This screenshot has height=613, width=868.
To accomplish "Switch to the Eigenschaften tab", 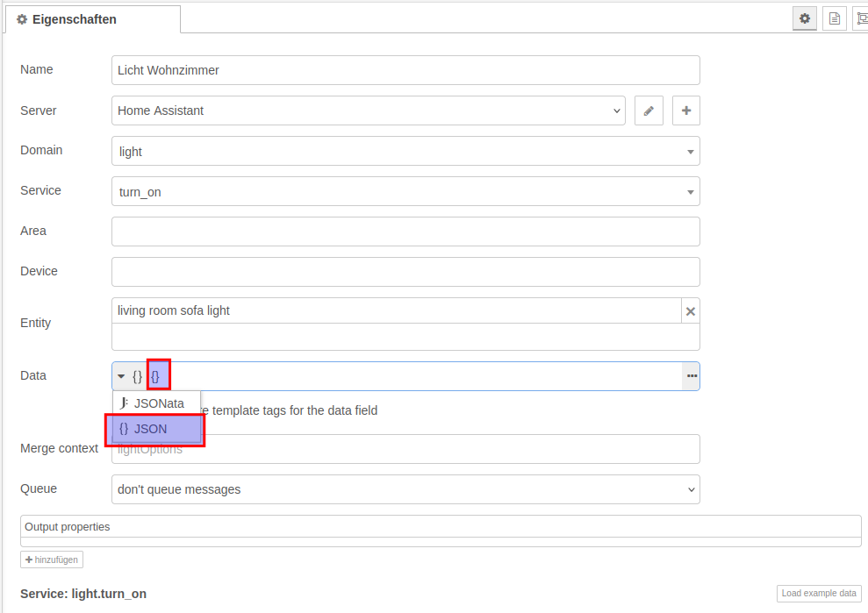I will [92, 19].
